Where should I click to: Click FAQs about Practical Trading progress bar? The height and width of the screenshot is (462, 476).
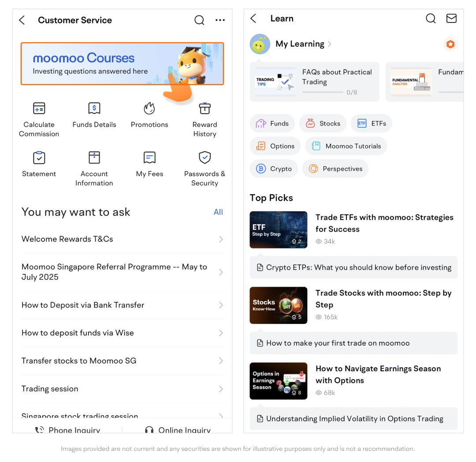(323, 92)
